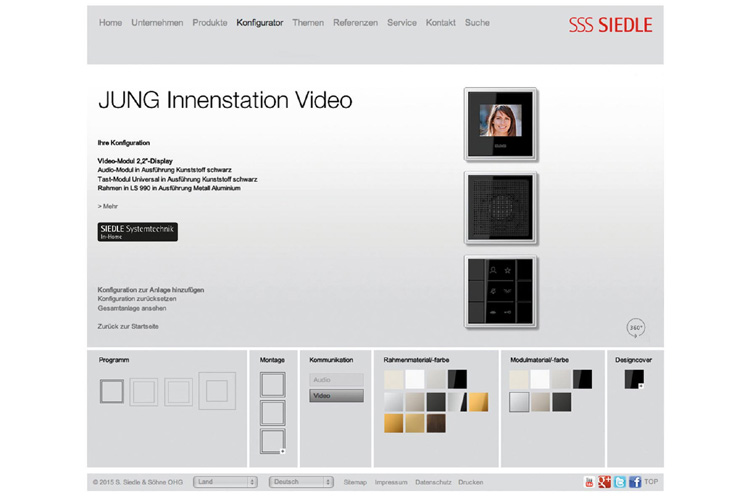This screenshot has height=500, width=750.
Task: Pick the dark wood Rahmenmaterial frame swatch
Action: 436,423
